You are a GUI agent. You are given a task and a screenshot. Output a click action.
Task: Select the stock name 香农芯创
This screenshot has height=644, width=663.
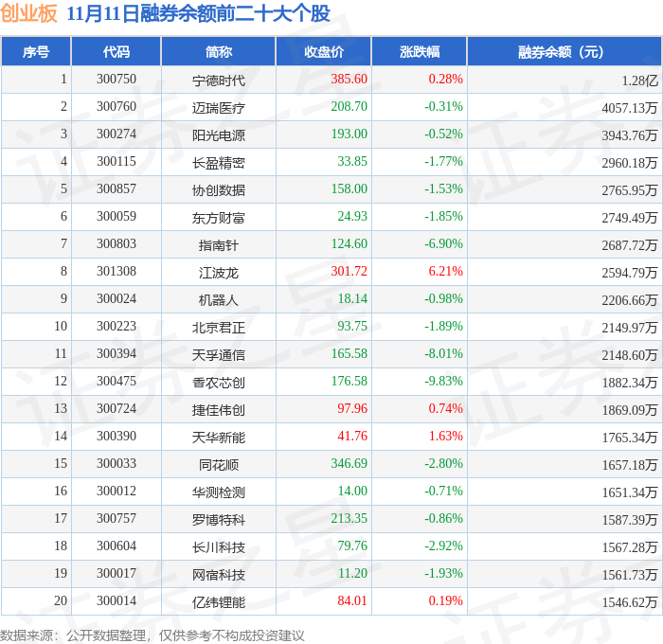click(219, 383)
